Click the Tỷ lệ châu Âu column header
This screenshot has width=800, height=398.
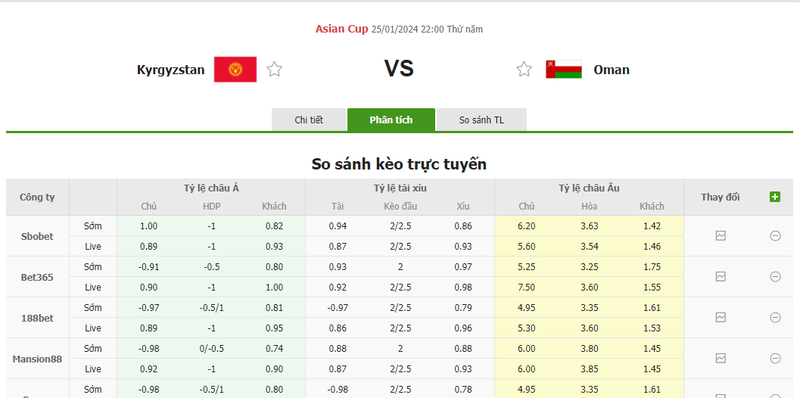click(589, 188)
